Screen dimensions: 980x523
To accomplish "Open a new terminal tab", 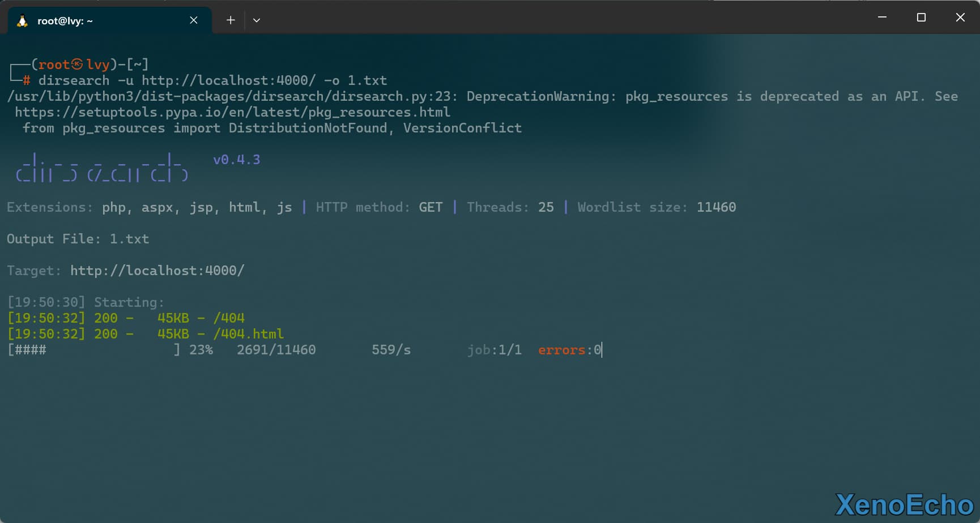I will [231, 20].
